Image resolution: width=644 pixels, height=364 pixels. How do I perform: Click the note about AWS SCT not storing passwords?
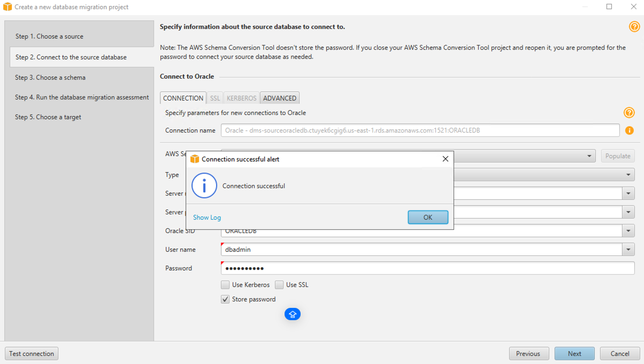(393, 52)
